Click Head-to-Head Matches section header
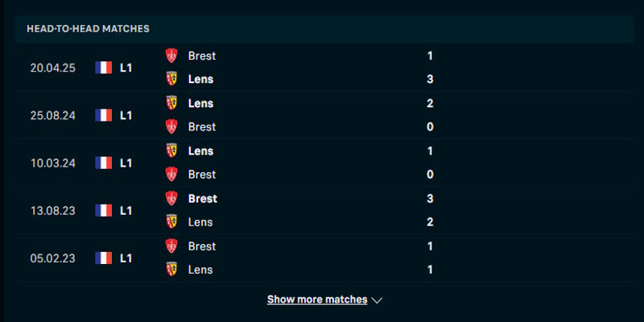The height and width of the screenshot is (322, 644). click(x=88, y=29)
